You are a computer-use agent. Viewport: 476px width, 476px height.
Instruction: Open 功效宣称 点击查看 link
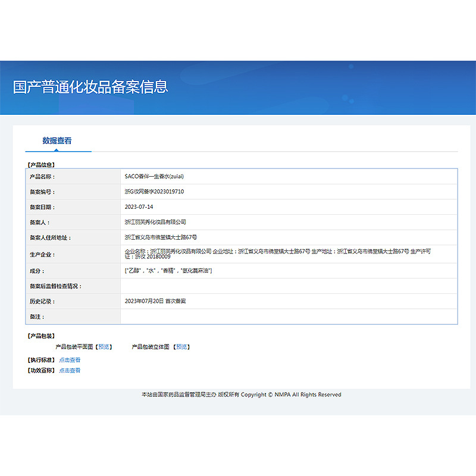[x=70, y=370]
